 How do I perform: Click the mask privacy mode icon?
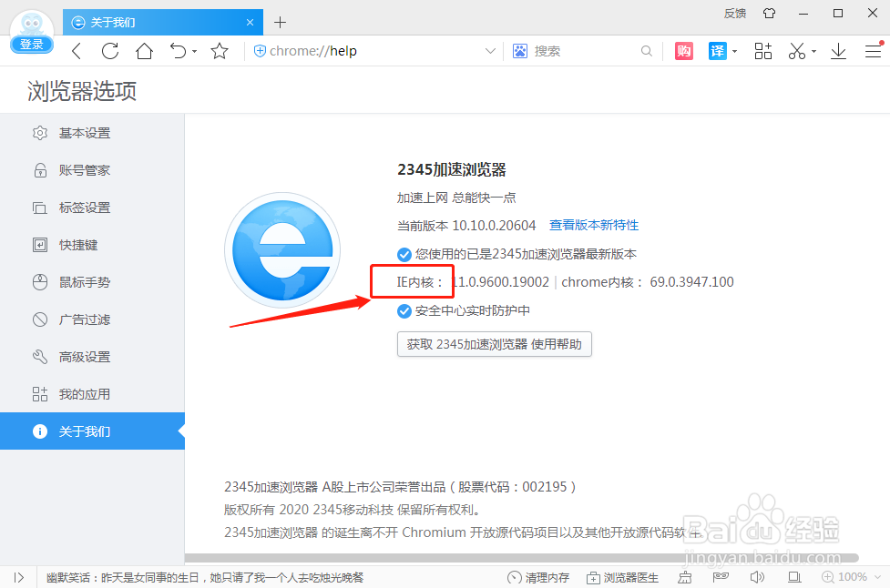[x=721, y=577]
